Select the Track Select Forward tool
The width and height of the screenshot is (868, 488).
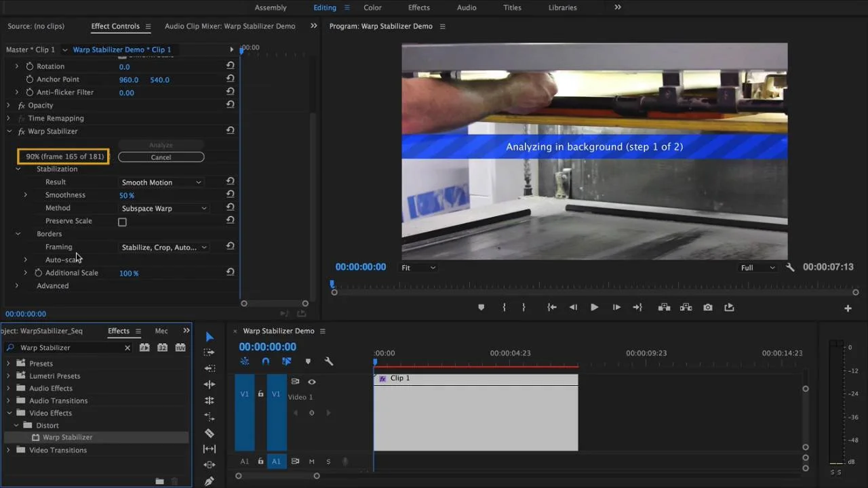209,352
